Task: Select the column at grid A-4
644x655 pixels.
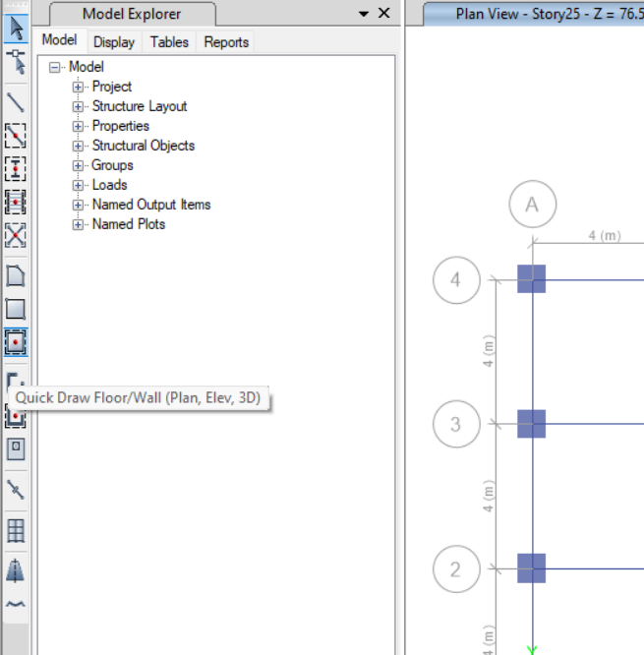Action: pyautogui.click(x=531, y=278)
